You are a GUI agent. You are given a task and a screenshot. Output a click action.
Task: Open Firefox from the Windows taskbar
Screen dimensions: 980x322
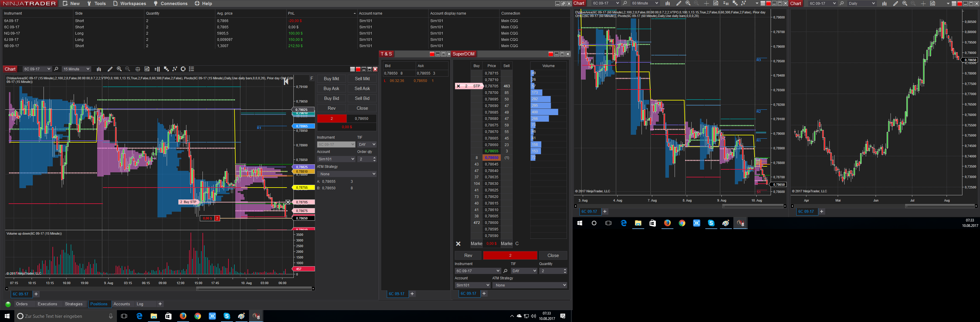pyautogui.click(x=183, y=316)
